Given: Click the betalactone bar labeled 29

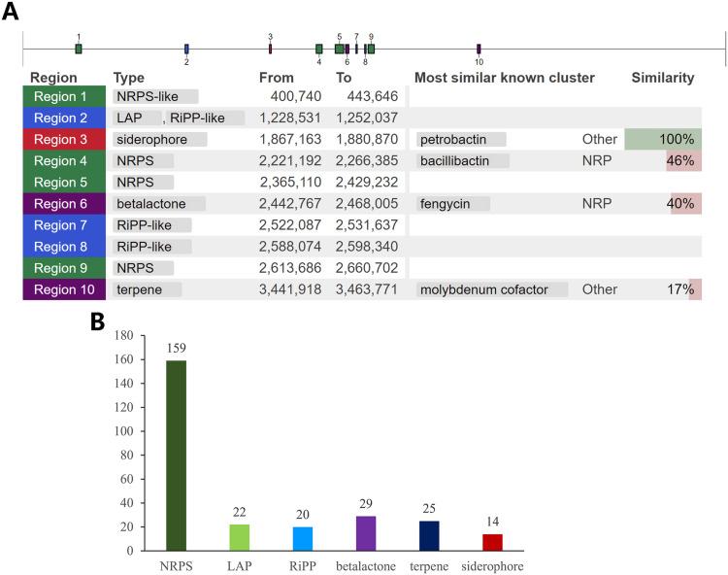Looking at the screenshot, I should tap(366, 533).
